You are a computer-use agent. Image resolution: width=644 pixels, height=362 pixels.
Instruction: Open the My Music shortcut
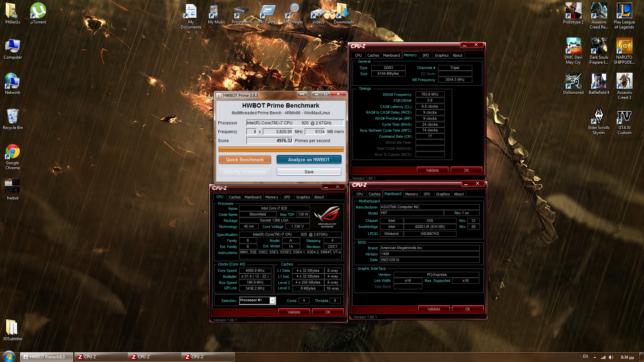(216, 13)
